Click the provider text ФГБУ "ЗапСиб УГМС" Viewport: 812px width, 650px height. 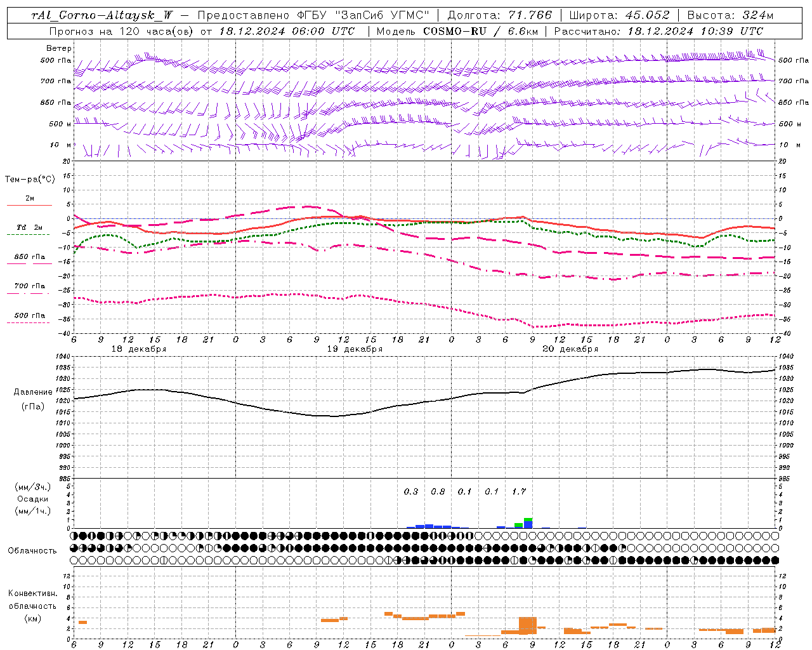point(365,15)
